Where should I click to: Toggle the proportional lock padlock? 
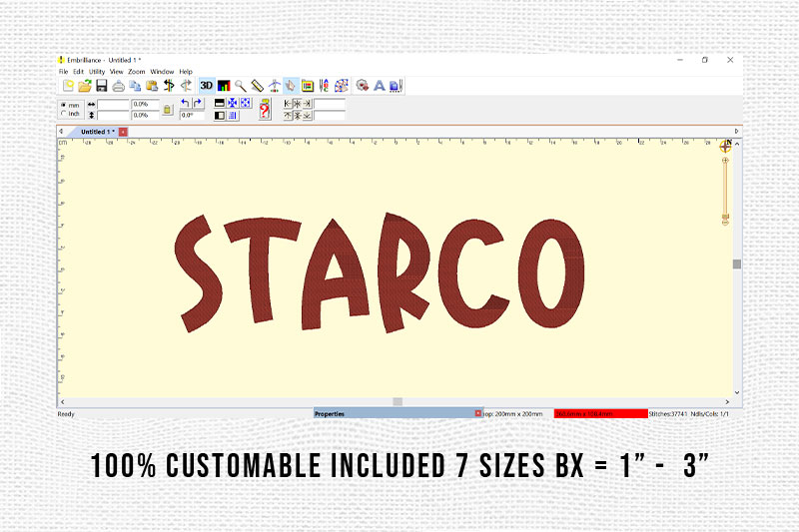point(168,110)
